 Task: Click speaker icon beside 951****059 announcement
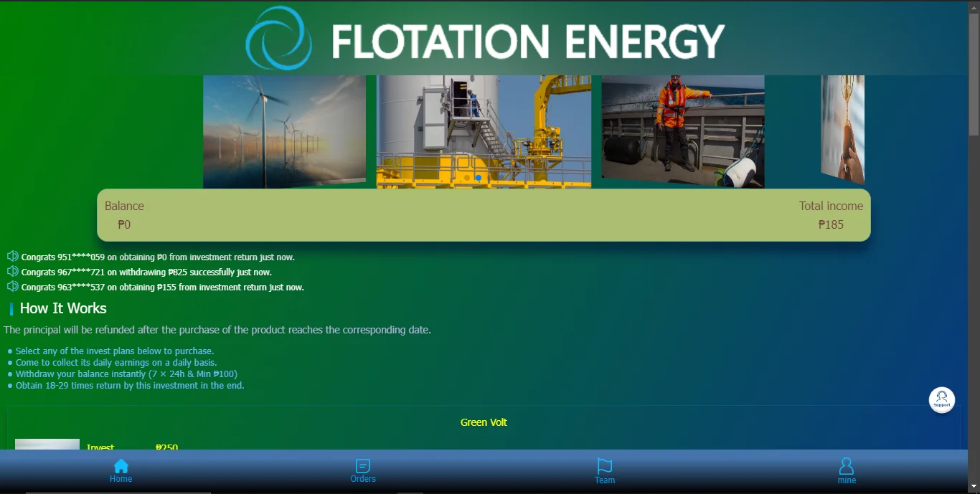13,256
